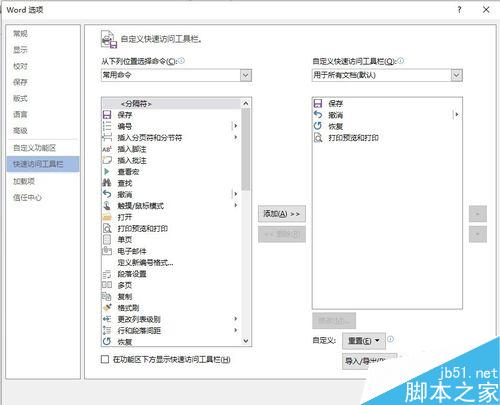Click the info icon beside 从下列位置选择命令
500x405 pixels.
pyautogui.click(x=181, y=61)
